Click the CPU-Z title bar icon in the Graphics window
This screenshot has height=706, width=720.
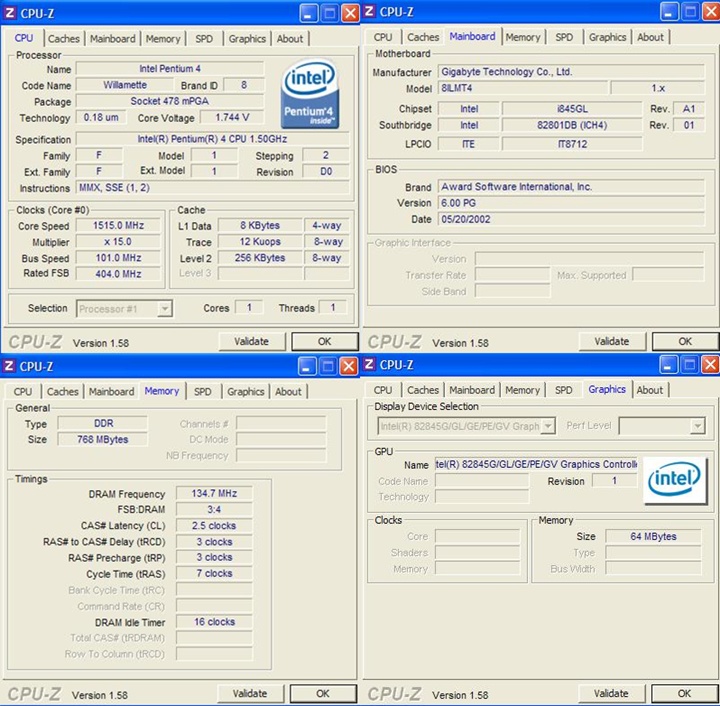click(369, 364)
